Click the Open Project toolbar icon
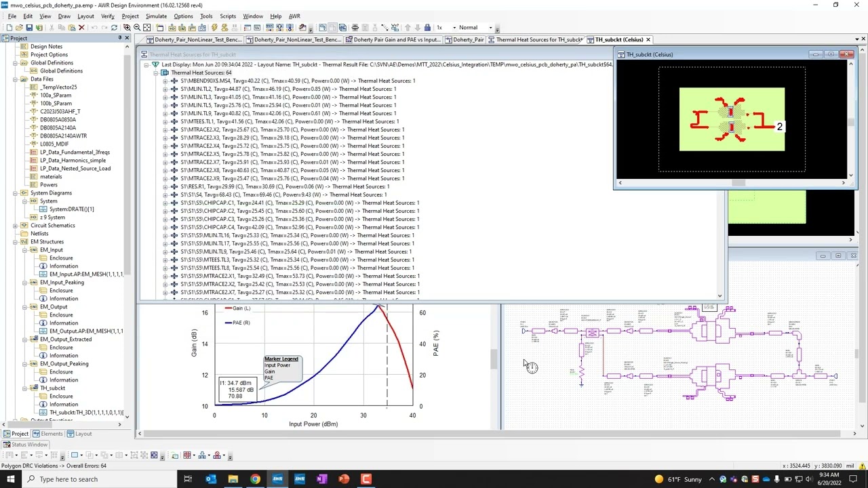Viewport: 868px width, 488px height. click(19, 28)
